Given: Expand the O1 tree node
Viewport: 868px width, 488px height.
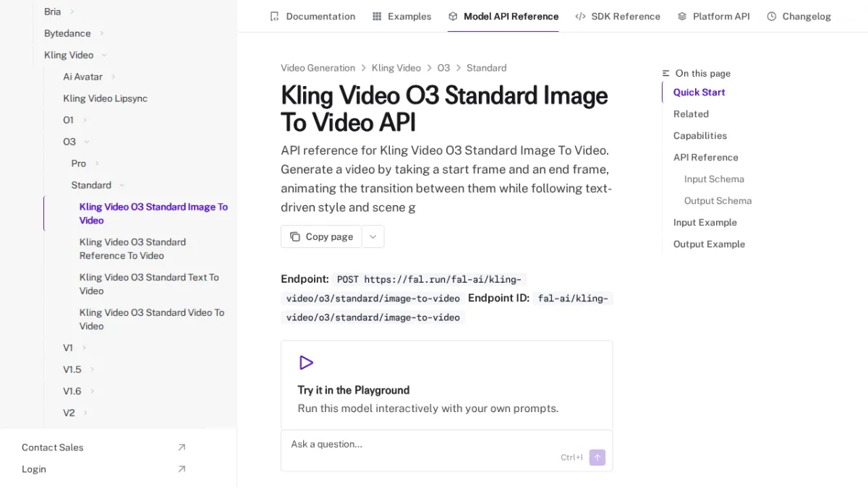Looking at the screenshot, I should (x=85, y=120).
